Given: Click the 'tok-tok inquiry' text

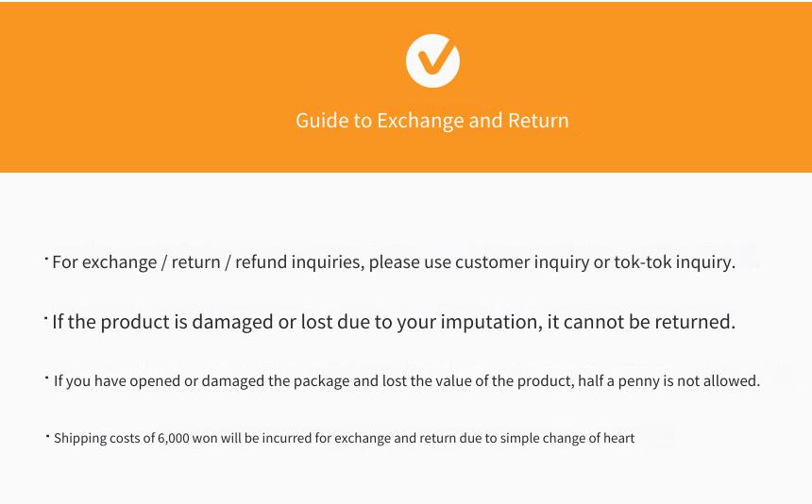Looking at the screenshot, I should coord(674,262).
